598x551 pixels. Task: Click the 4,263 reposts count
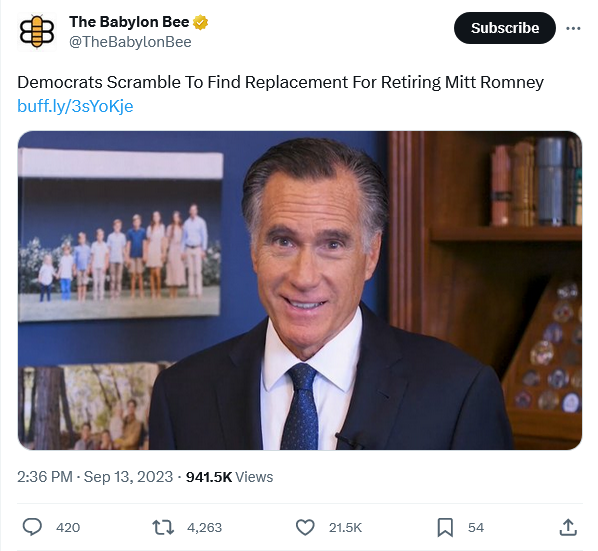coord(204,527)
